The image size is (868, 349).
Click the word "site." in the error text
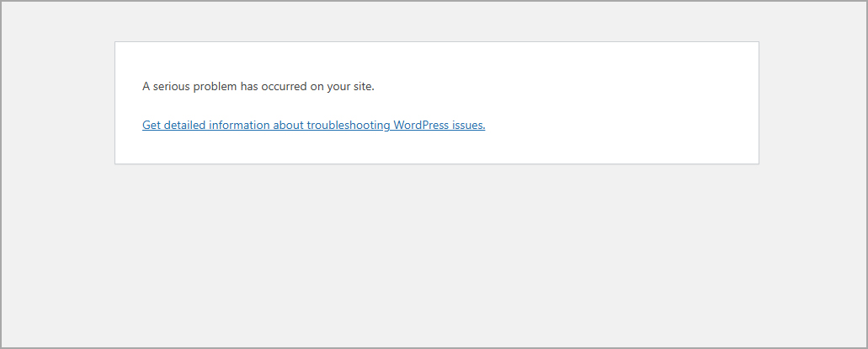click(363, 87)
